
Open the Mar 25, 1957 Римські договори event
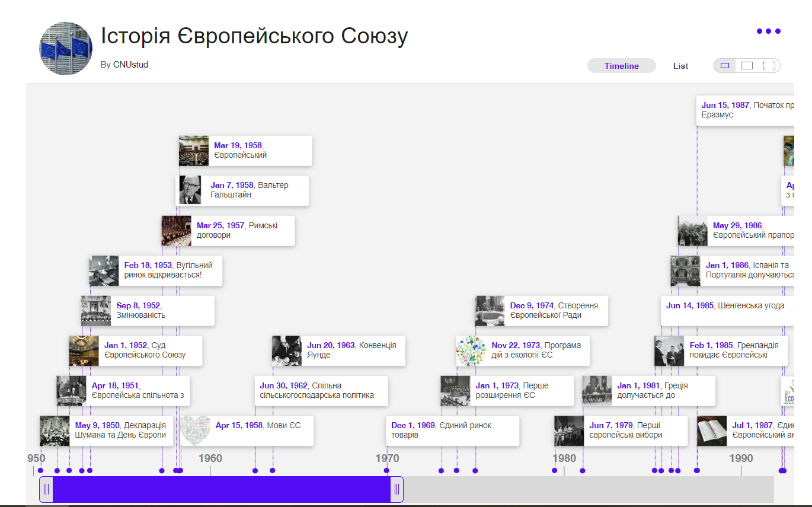242,231
